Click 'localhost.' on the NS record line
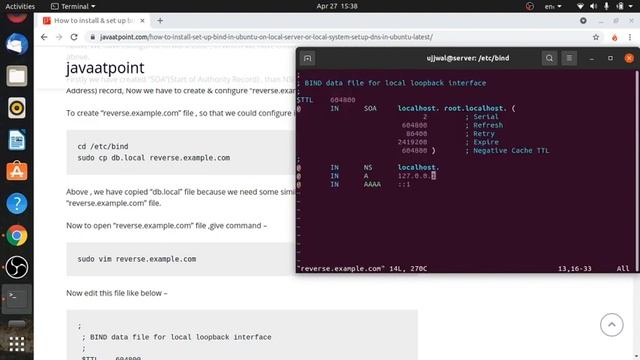Image resolution: width=640 pixels, height=360 pixels. point(418,167)
